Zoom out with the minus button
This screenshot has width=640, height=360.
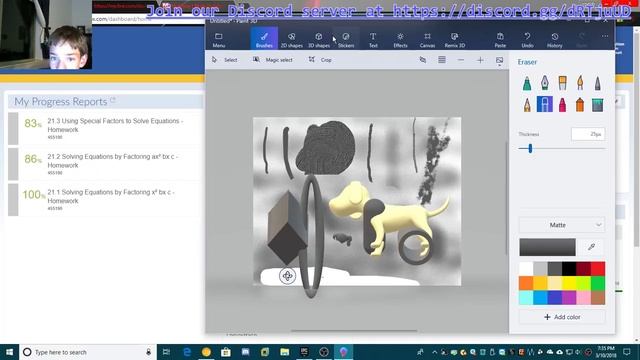461,60
